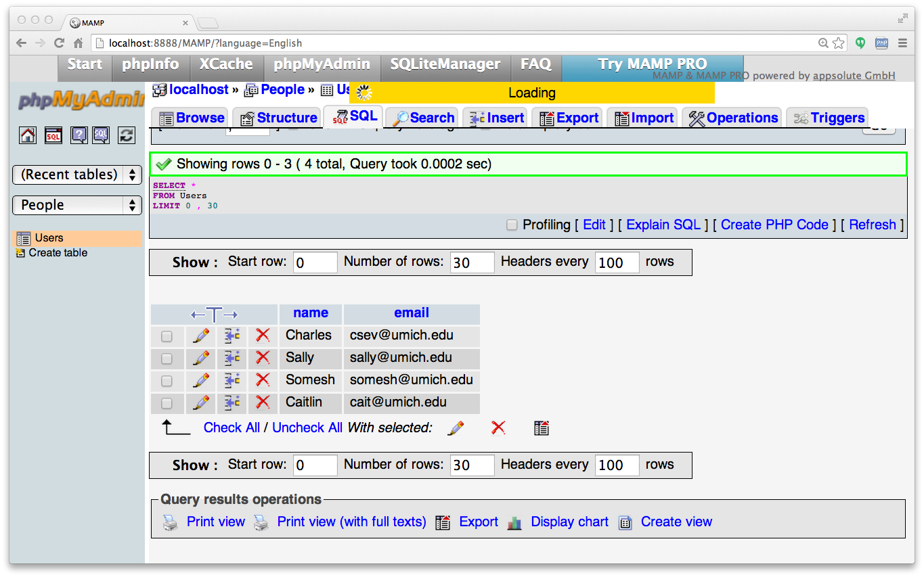Edit the Caitlin row with pencil icon
The image size is (924, 577).
[201, 402]
